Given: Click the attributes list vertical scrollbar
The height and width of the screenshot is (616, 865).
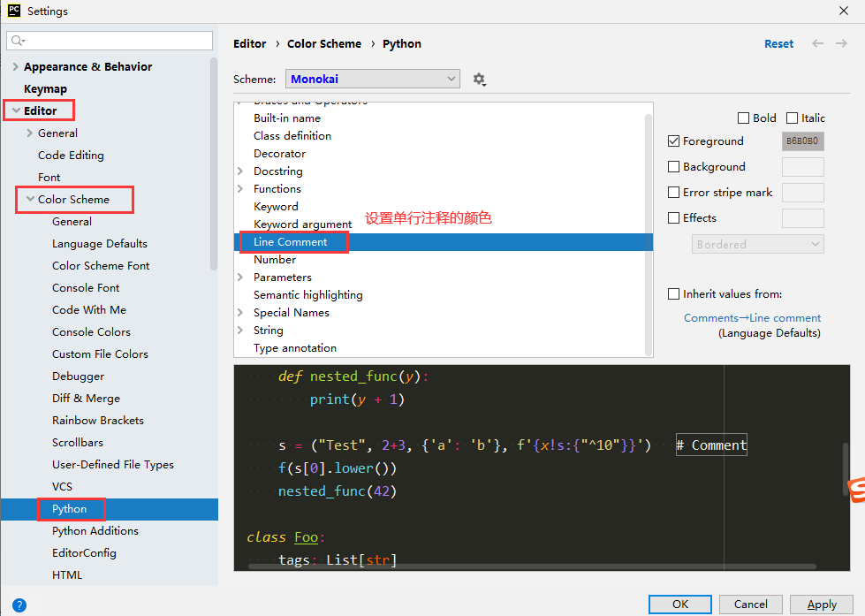Looking at the screenshot, I should [x=649, y=234].
